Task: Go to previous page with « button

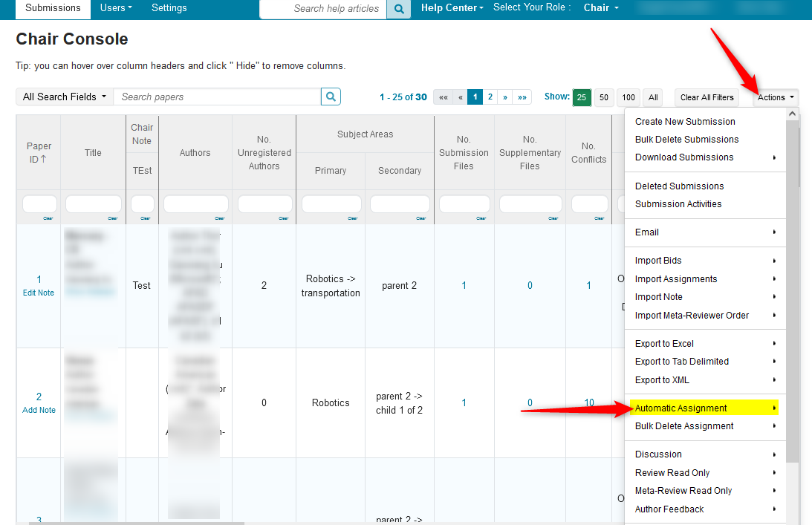Action: coord(461,97)
